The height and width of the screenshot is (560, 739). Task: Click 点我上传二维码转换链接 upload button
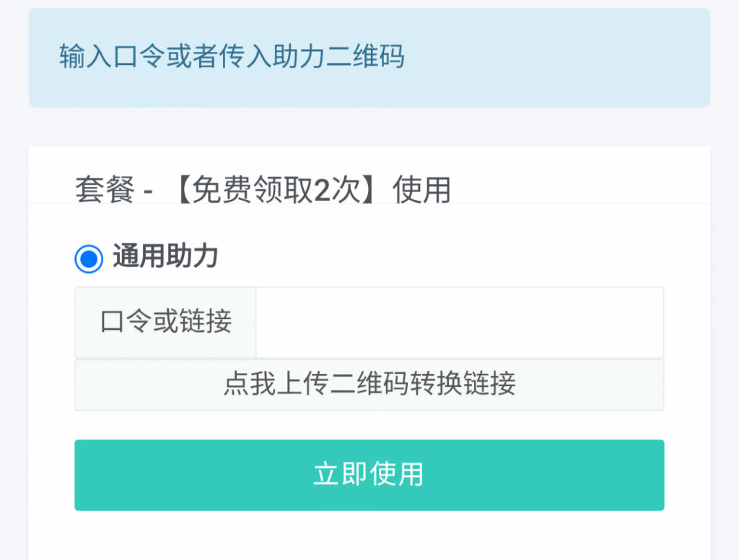point(369,384)
